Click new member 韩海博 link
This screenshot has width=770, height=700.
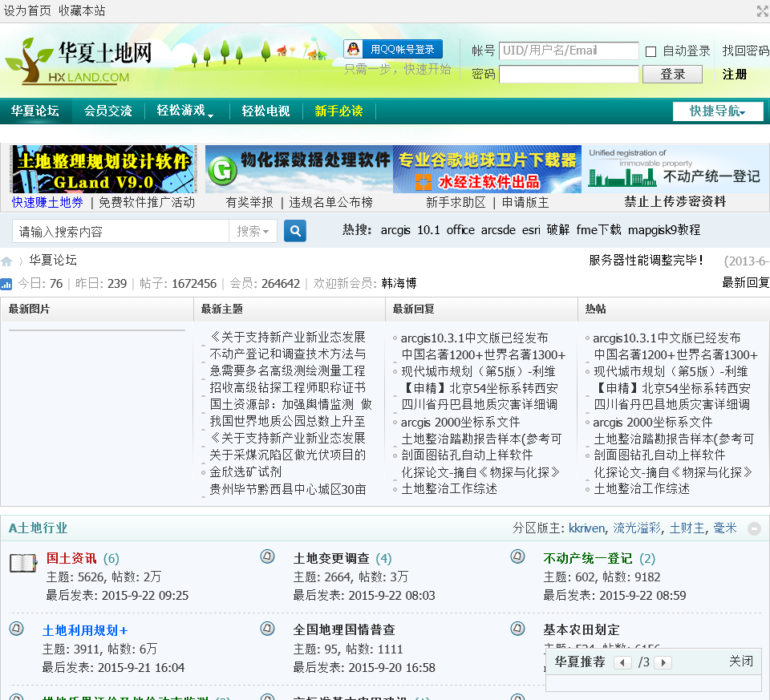(x=399, y=283)
